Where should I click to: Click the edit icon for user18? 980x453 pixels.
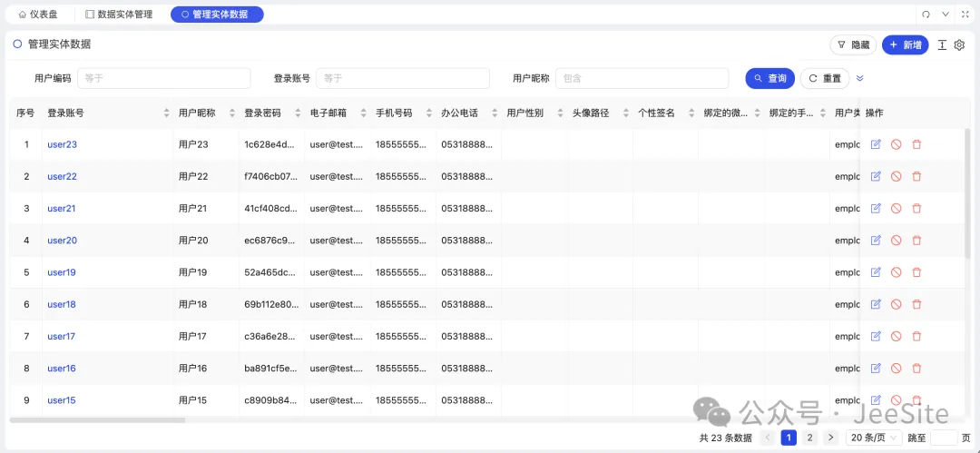[x=876, y=304]
